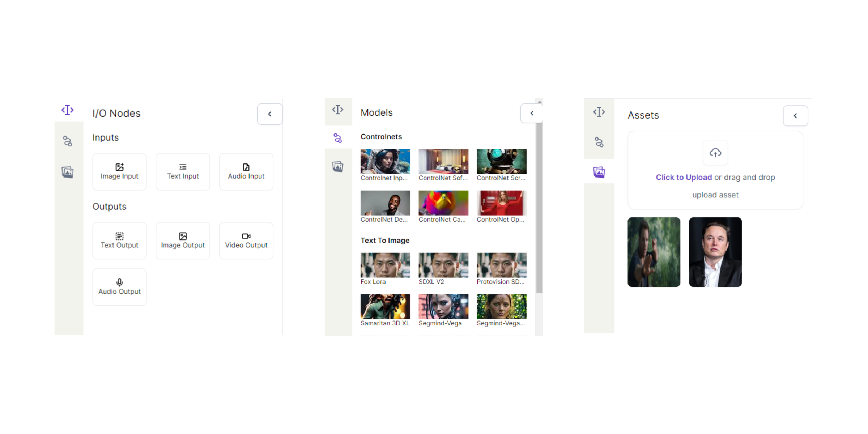
Task: Select the Video Output node
Action: [246, 241]
